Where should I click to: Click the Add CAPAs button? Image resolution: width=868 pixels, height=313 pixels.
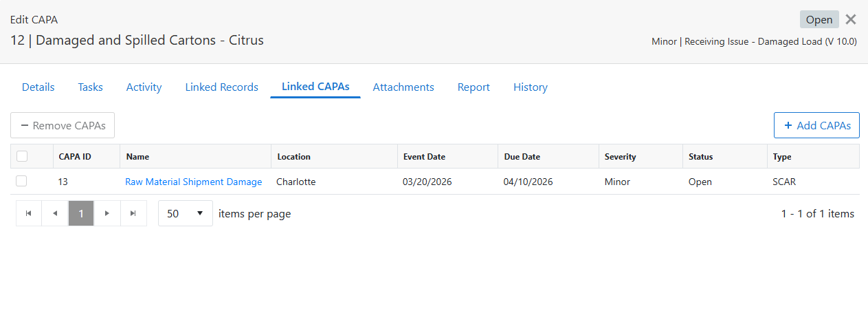pyautogui.click(x=816, y=125)
